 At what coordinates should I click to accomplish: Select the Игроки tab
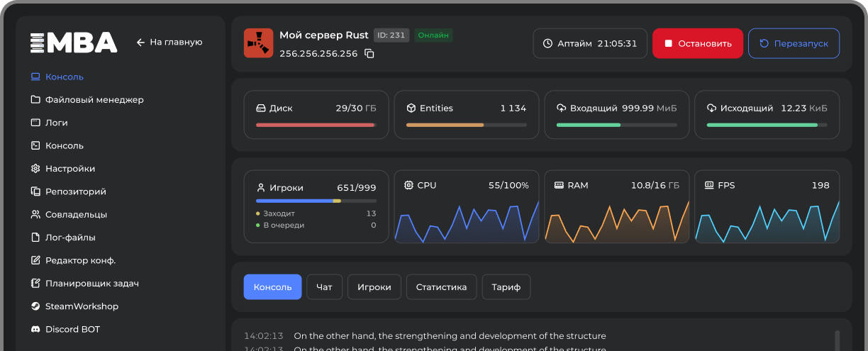[374, 287]
